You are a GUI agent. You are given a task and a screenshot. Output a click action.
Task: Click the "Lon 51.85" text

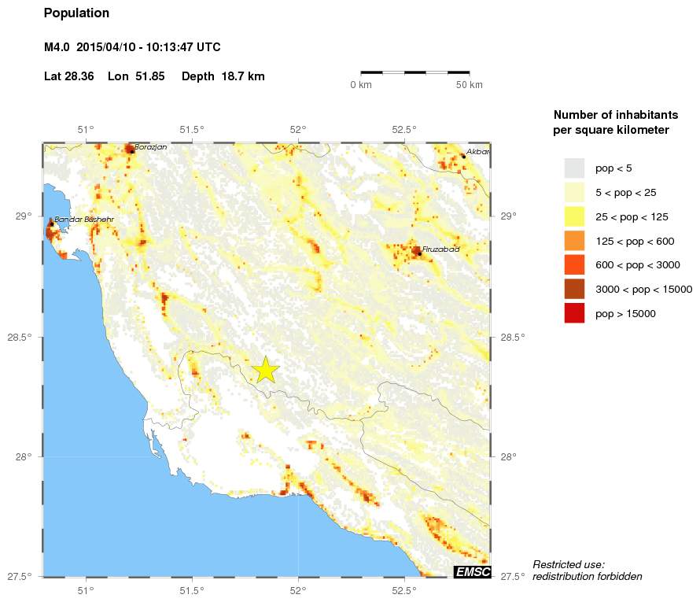136,76
